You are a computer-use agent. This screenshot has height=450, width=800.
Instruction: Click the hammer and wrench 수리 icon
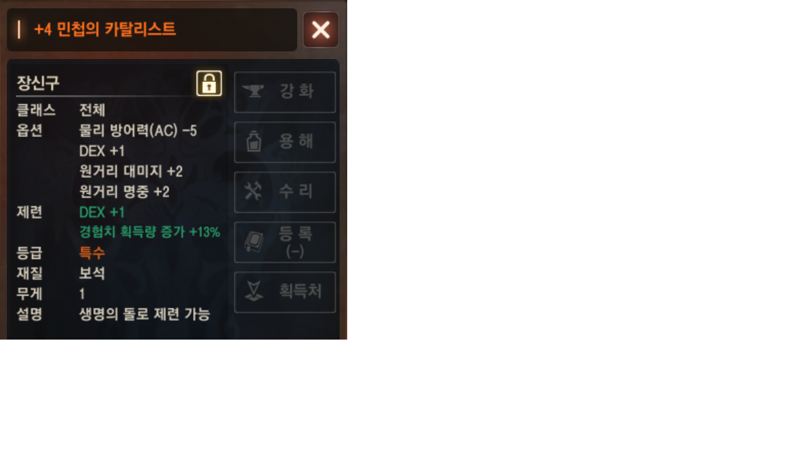click(253, 191)
